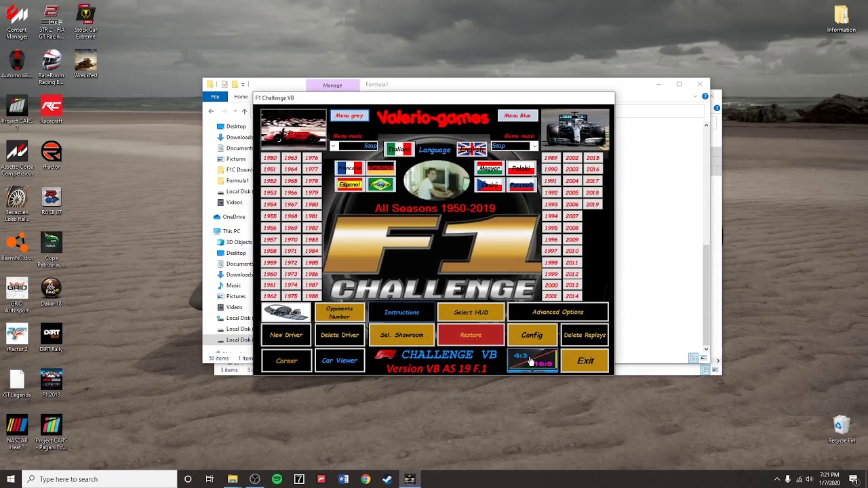
Task: Select the 1994 season
Action: pos(551,216)
